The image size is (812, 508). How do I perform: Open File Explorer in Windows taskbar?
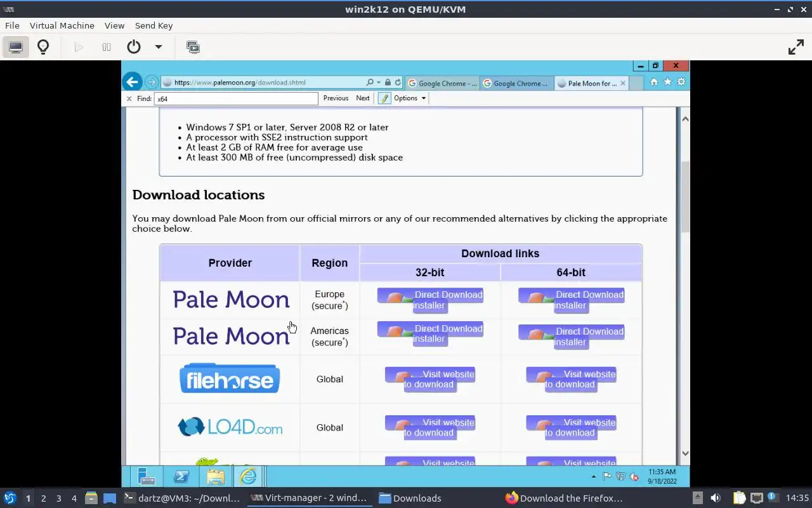215,476
